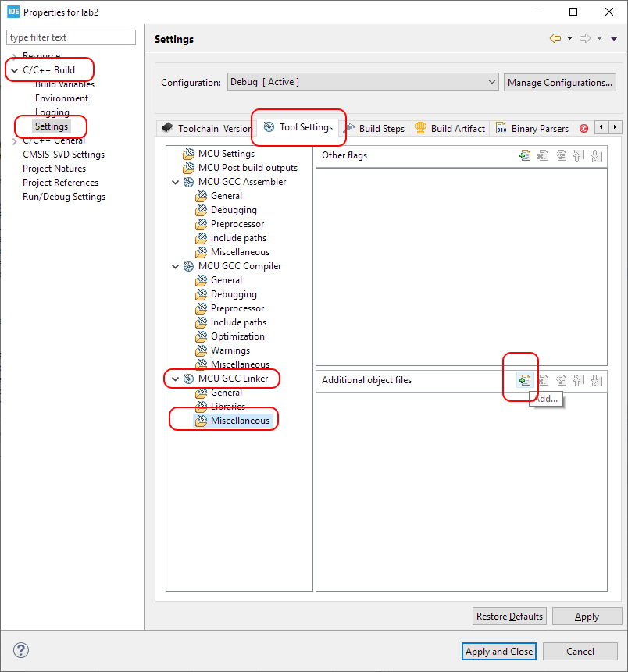Viewport: 628px width, 672px height.
Task: Move up icon in Additional object files
Action: [579, 380]
